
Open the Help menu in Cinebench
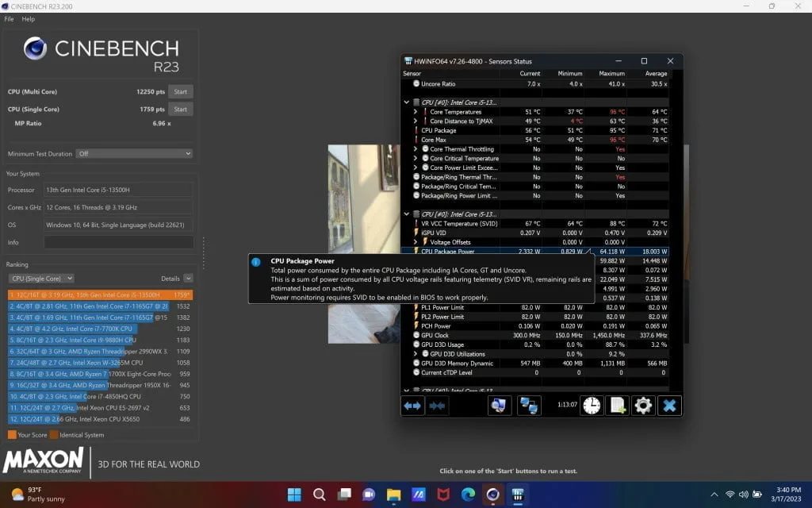click(29, 19)
